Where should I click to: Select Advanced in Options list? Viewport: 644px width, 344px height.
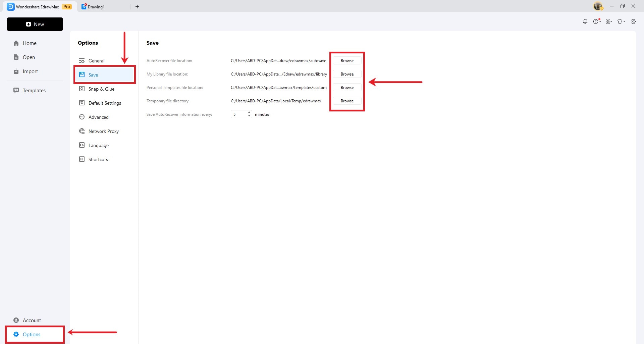(98, 117)
